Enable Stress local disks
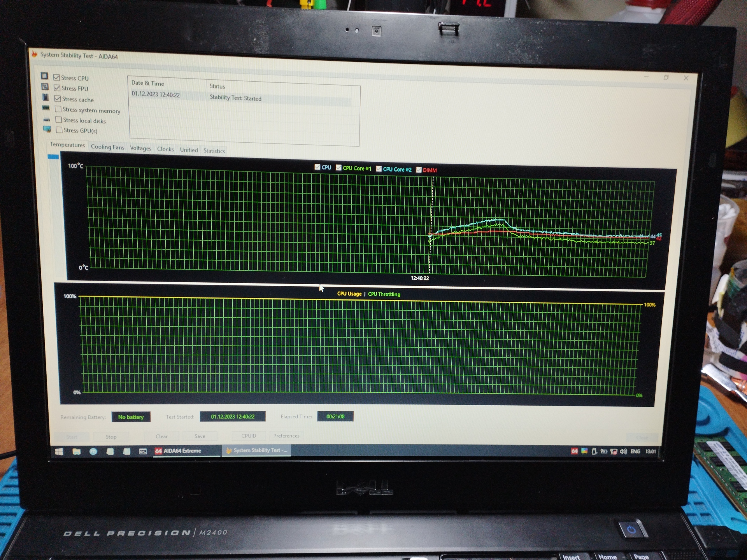 (x=59, y=119)
